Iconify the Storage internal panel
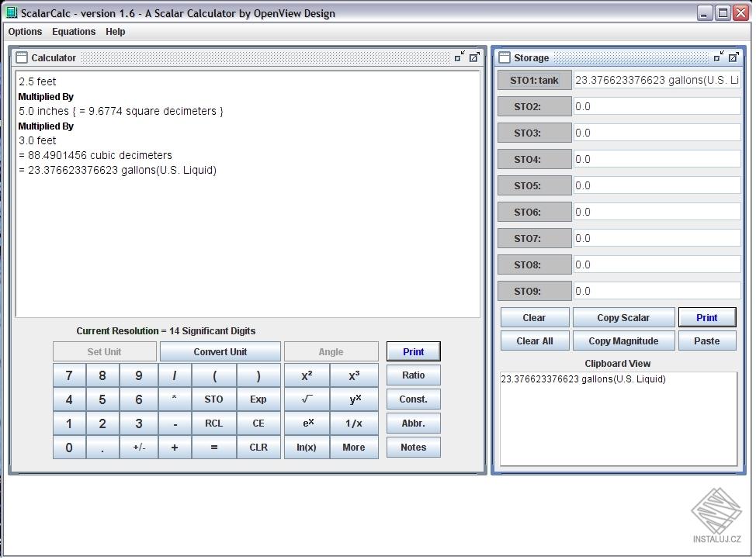 click(x=719, y=57)
